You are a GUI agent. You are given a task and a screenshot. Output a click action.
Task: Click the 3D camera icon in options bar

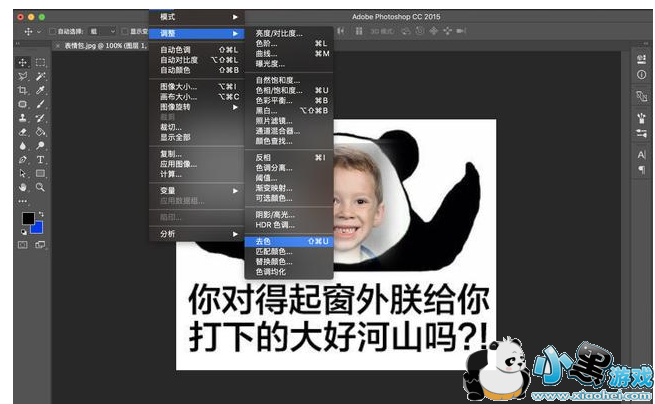coord(461,31)
